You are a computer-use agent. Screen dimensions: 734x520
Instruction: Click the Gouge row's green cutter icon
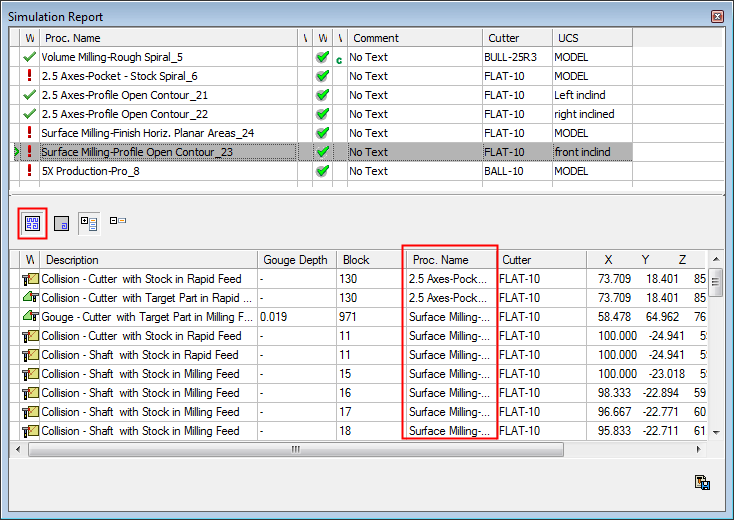coord(29,317)
